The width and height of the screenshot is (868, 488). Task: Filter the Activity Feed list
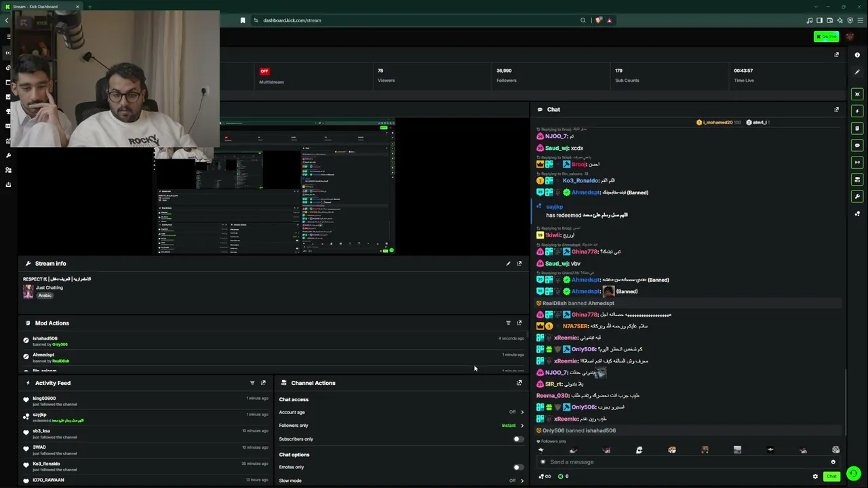252,383
